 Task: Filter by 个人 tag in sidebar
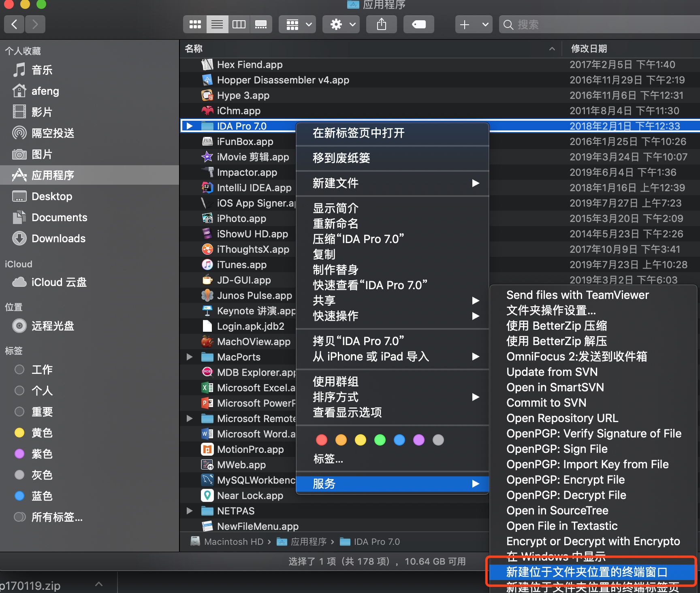[90, 390]
